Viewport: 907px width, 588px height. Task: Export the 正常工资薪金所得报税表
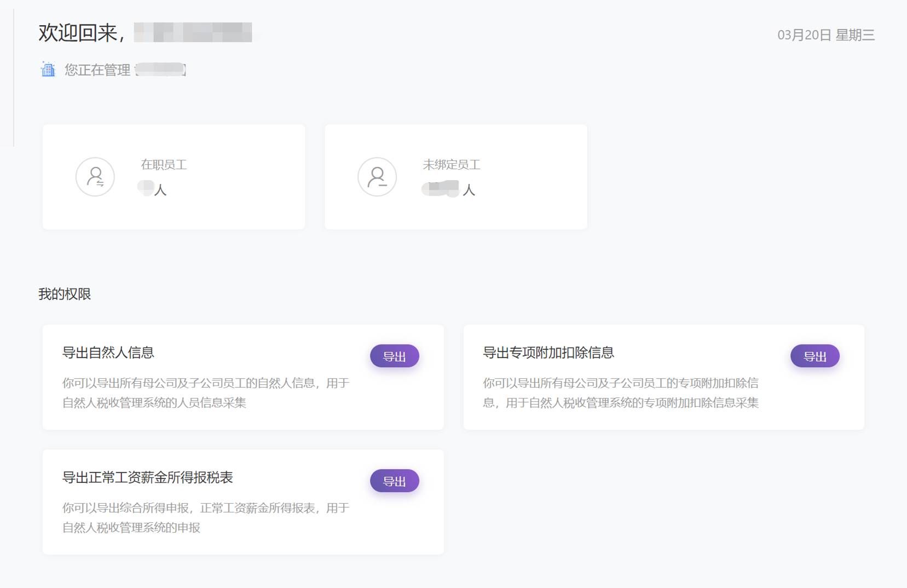[x=394, y=481]
